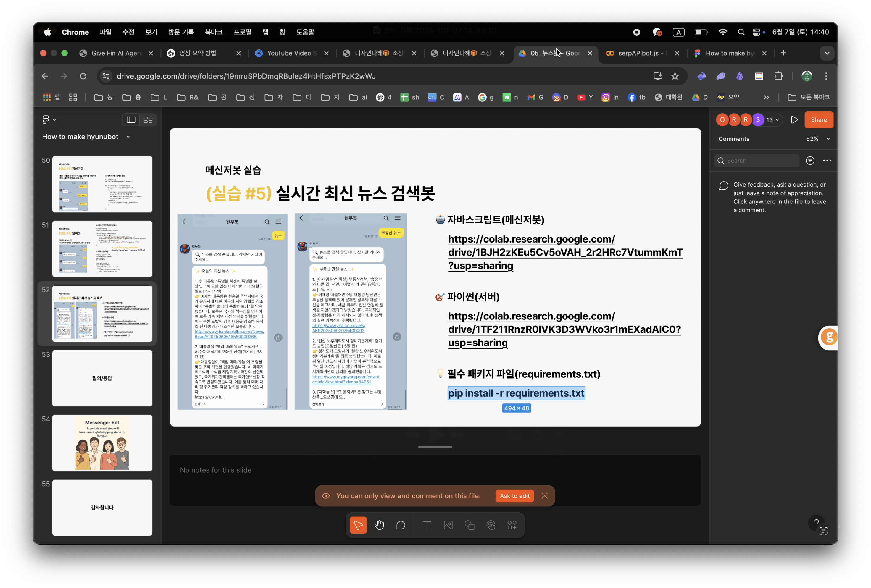Click the comments Search field

tap(757, 160)
